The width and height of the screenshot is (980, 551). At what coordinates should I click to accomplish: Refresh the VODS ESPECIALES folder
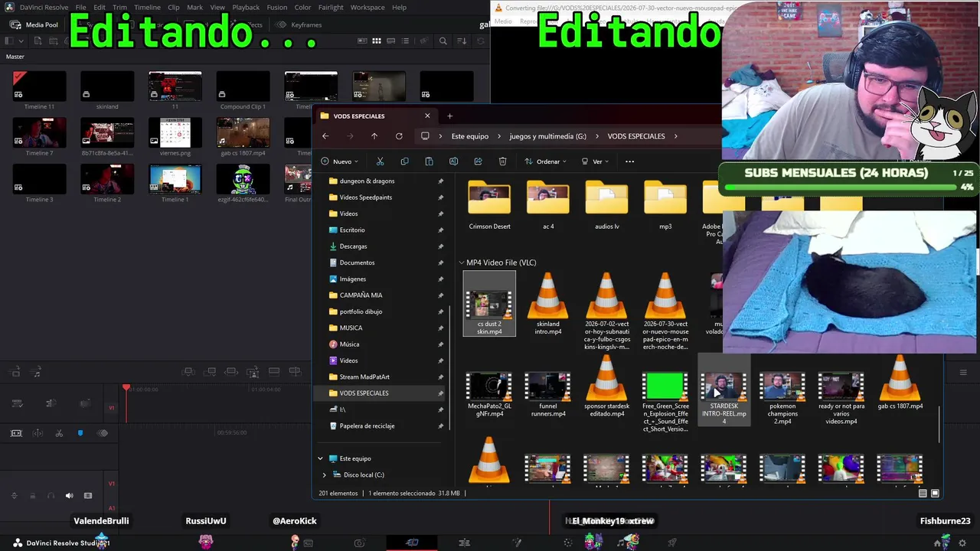click(399, 136)
